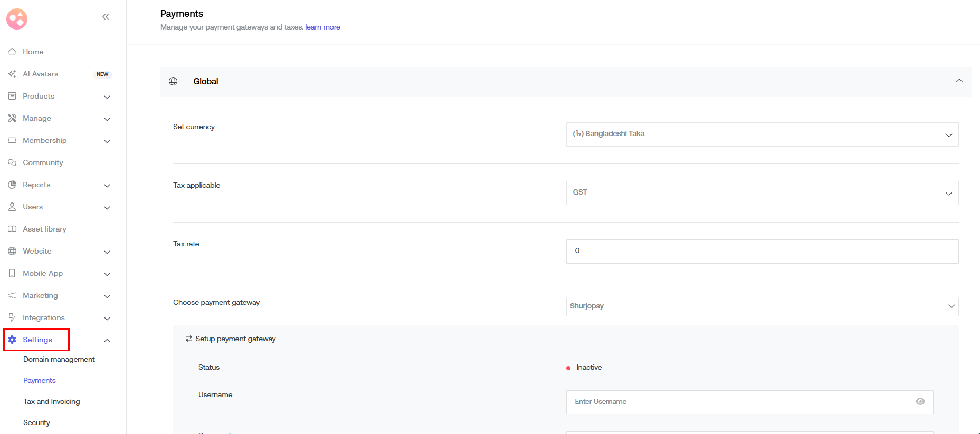Click the Enter Username field
Screen dimensions: 980x434
(739, 402)
